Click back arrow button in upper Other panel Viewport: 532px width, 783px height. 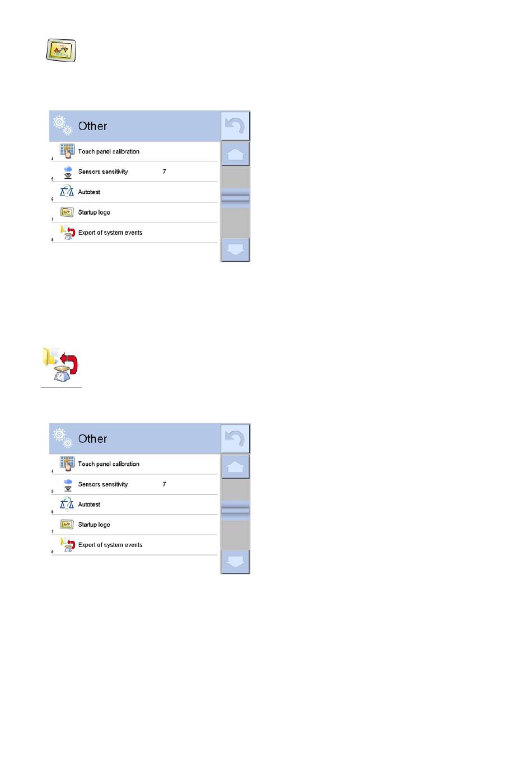[235, 126]
